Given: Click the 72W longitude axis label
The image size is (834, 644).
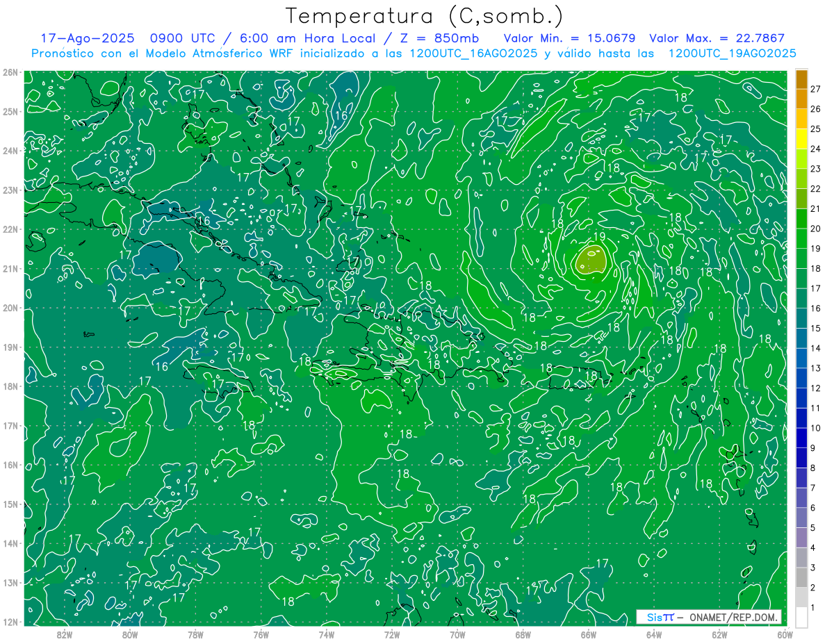Looking at the screenshot, I should [x=392, y=634].
